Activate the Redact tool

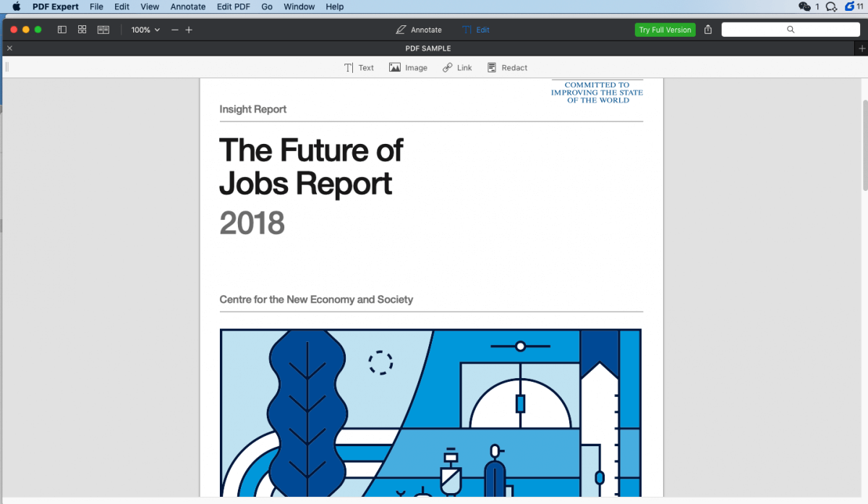[x=507, y=67]
